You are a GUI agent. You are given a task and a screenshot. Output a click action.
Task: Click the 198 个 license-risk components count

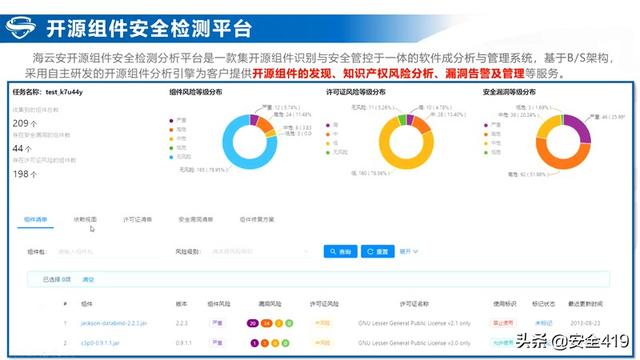tap(24, 174)
